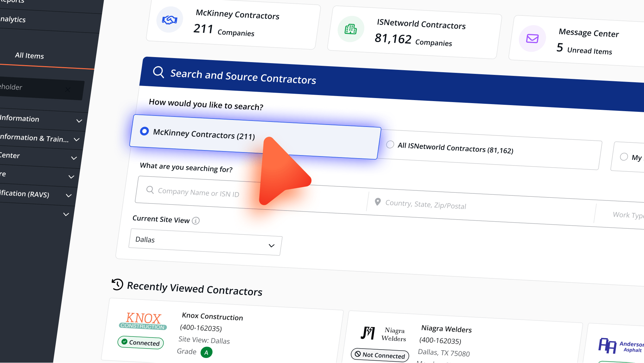Select McKinney Contractors (211) radio option

pos(255,137)
